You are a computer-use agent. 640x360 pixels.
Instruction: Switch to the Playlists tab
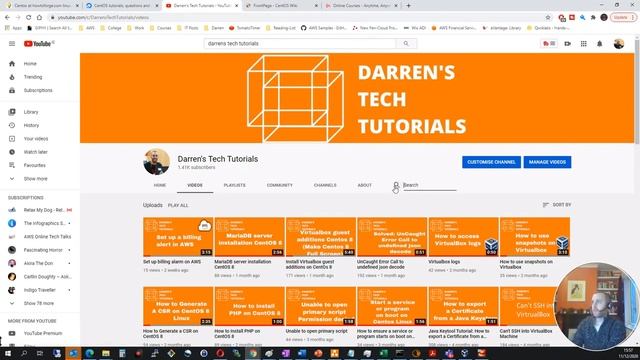(235, 185)
